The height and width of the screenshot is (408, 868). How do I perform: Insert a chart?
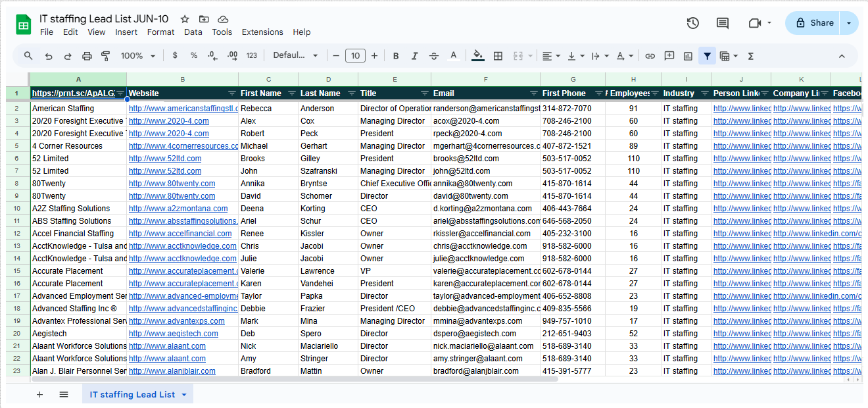688,56
